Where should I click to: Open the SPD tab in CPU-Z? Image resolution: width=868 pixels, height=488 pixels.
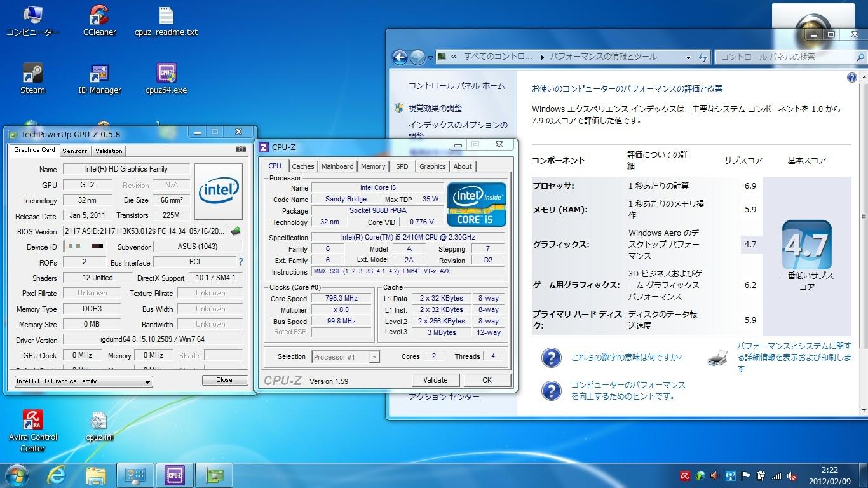click(x=402, y=166)
